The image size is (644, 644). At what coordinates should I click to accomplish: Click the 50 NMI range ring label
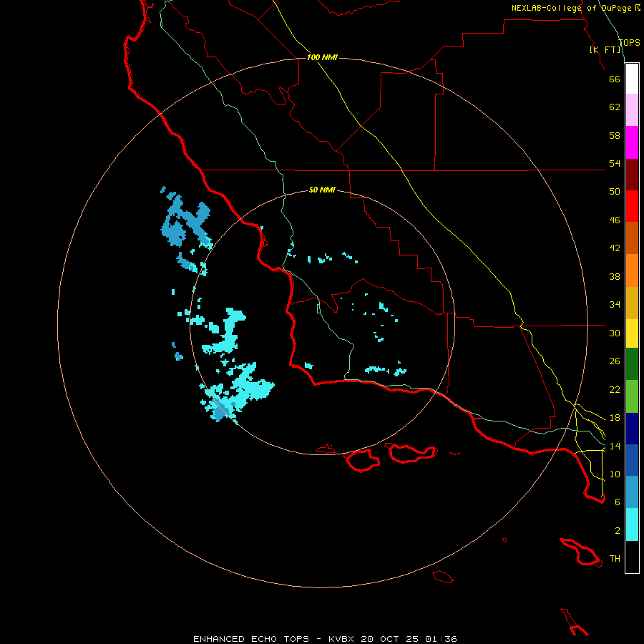coord(322,190)
